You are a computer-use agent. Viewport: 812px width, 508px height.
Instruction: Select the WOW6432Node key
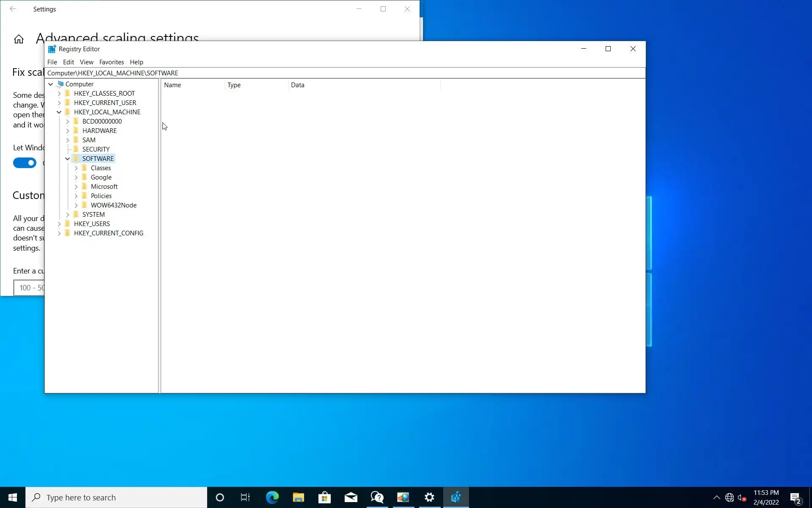[113, 205]
